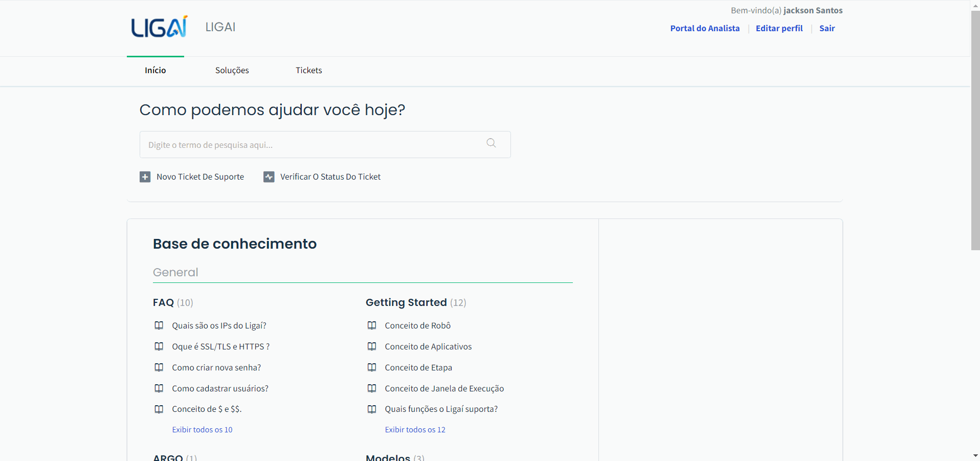Image resolution: width=980 pixels, height=461 pixels.
Task: Click book icon beside Conceito de $ e $$
Action: tap(159, 409)
